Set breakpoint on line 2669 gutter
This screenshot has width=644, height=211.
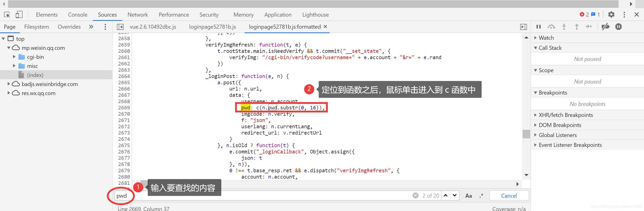(124, 108)
